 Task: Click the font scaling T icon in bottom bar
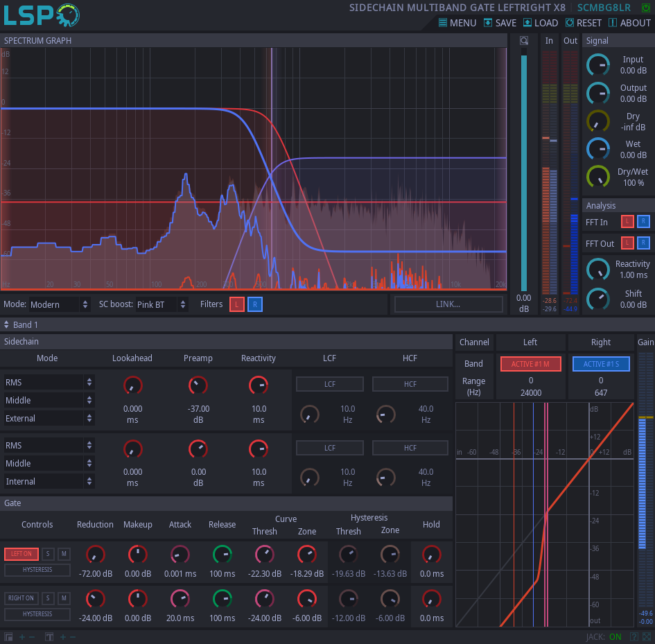click(49, 637)
